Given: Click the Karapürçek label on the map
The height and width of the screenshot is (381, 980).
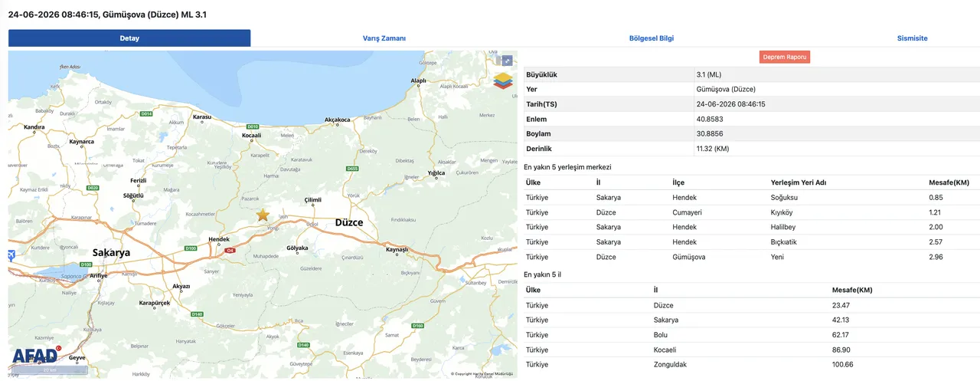Looking at the screenshot, I should 155,303.
